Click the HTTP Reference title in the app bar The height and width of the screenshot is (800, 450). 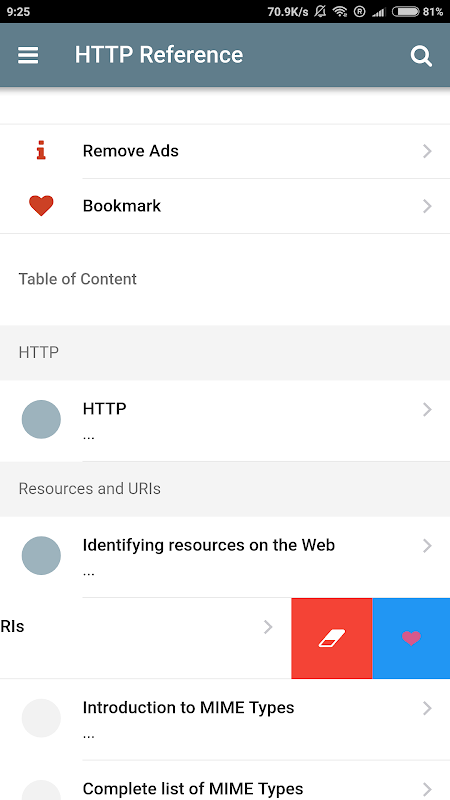(x=159, y=55)
